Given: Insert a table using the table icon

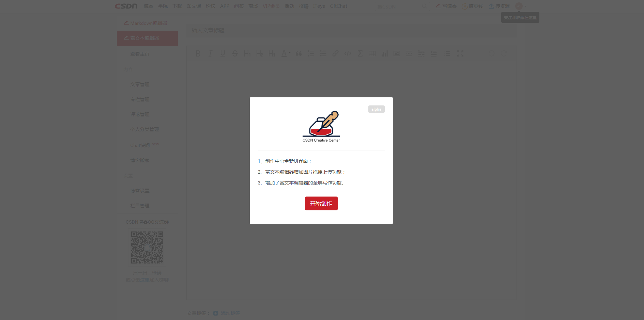Looking at the screenshot, I should [372, 53].
